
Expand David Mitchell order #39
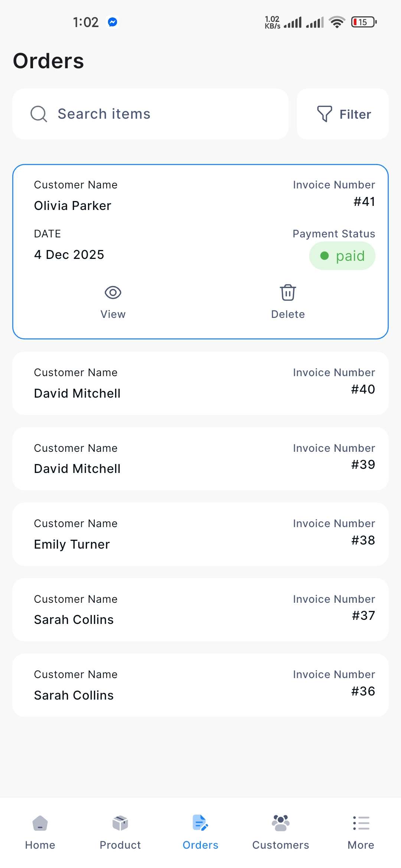[x=200, y=459]
